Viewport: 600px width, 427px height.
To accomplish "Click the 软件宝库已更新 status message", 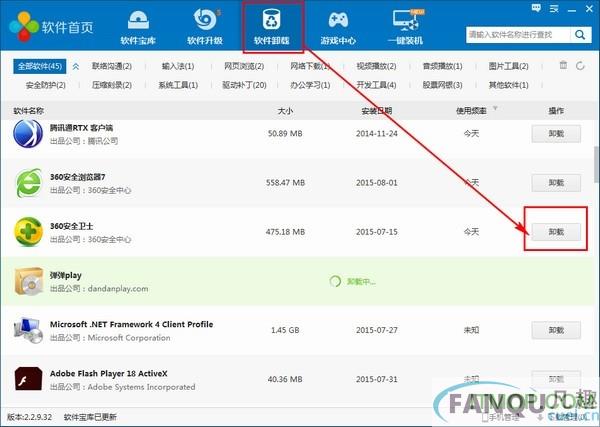I will [90, 417].
